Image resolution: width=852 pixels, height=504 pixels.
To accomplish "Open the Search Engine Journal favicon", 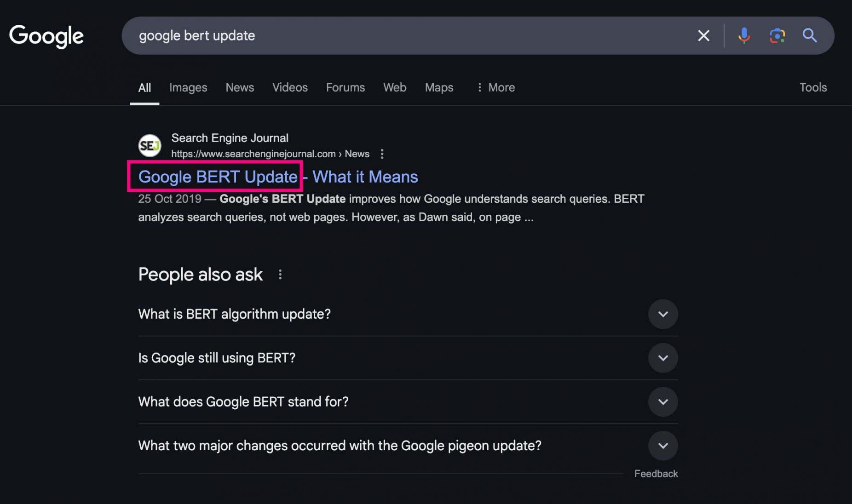I will point(150,146).
